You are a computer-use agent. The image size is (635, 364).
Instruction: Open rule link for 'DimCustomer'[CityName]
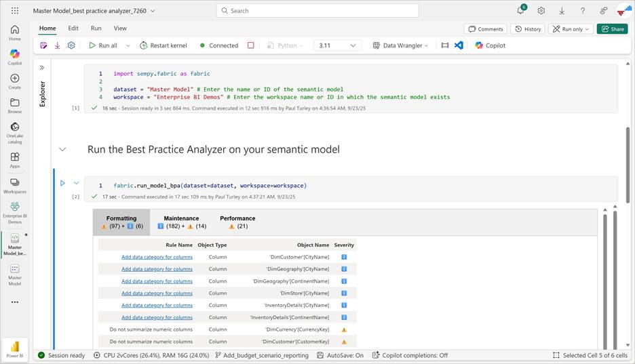pyautogui.click(x=157, y=257)
